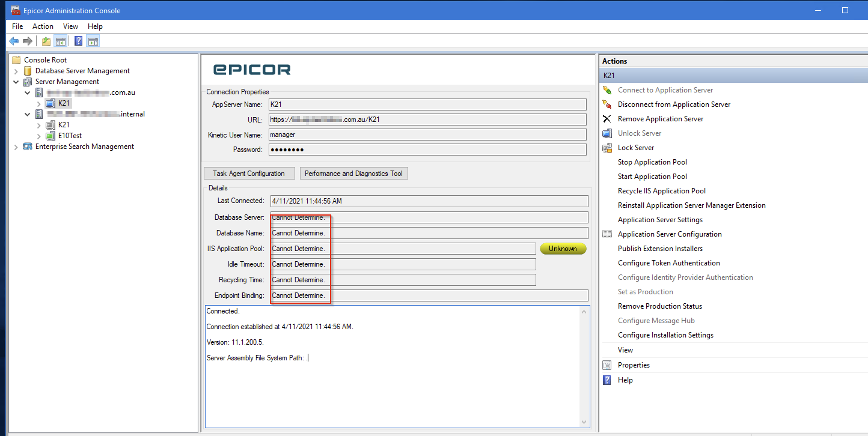The width and height of the screenshot is (868, 436).
Task: Open Application Server Settings action
Action: pyautogui.click(x=660, y=220)
